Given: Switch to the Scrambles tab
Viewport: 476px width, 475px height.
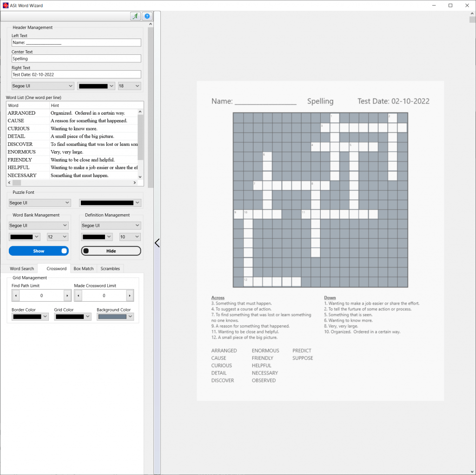Looking at the screenshot, I should click(110, 269).
